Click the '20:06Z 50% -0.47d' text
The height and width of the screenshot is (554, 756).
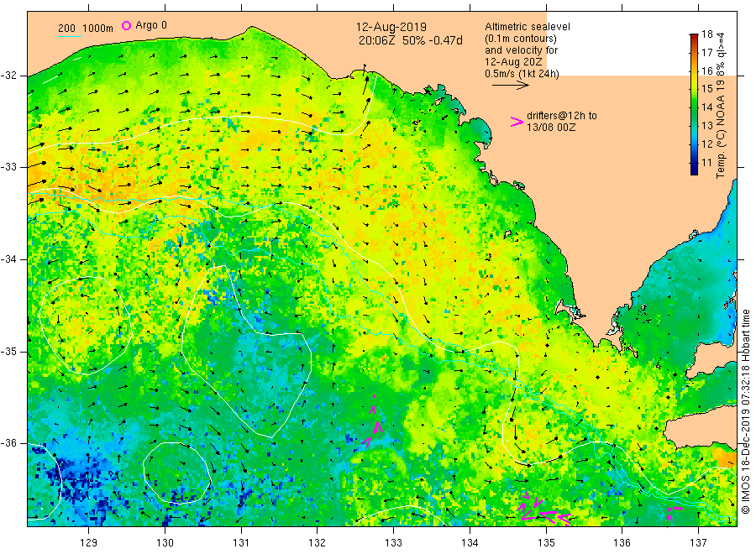(410, 40)
